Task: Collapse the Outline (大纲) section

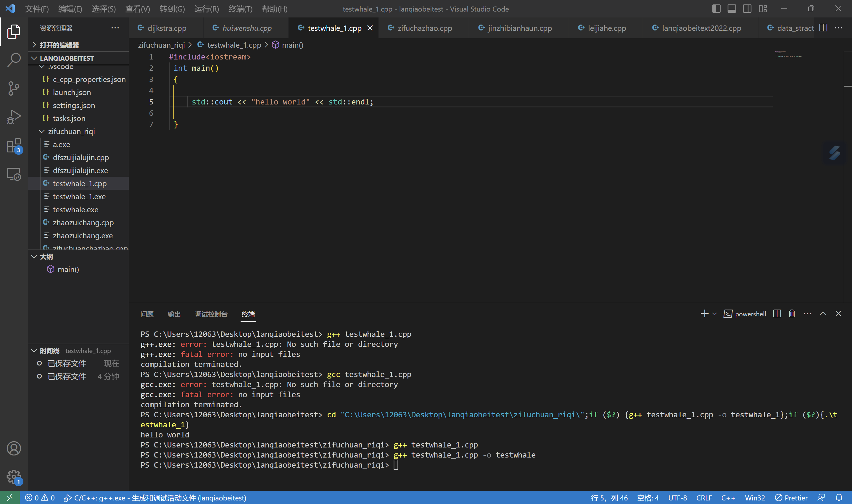Action: [78, 256]
